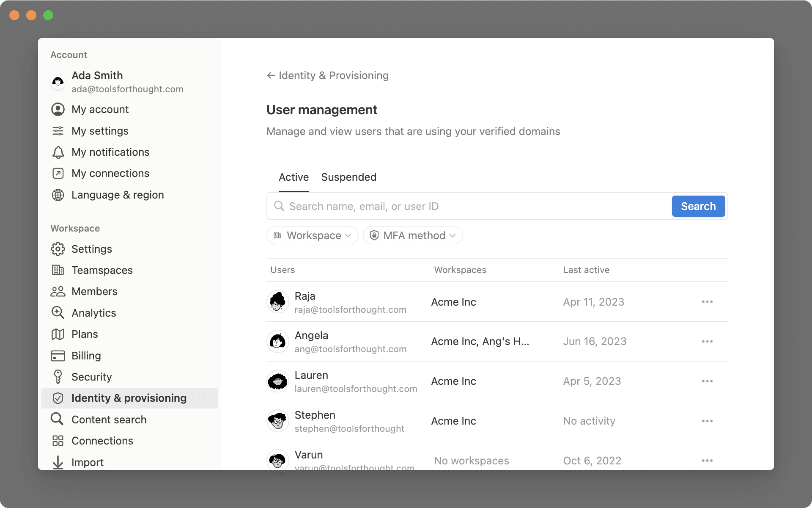
Task: Expand the Workspace filter
Action: point(312,235)
